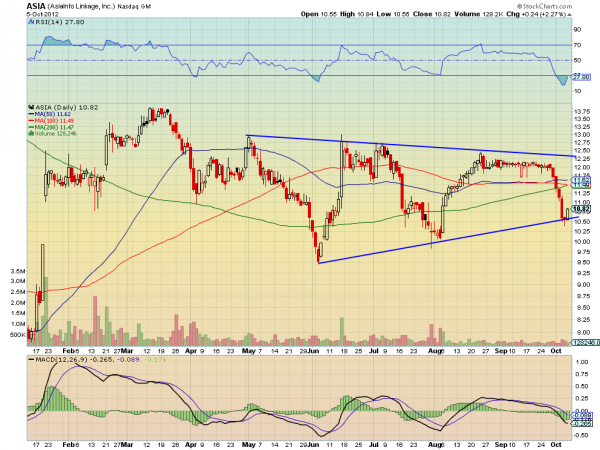Click the -0.50 label on the MACD axis
600x450 pixels.
click(x=581, y=435)
